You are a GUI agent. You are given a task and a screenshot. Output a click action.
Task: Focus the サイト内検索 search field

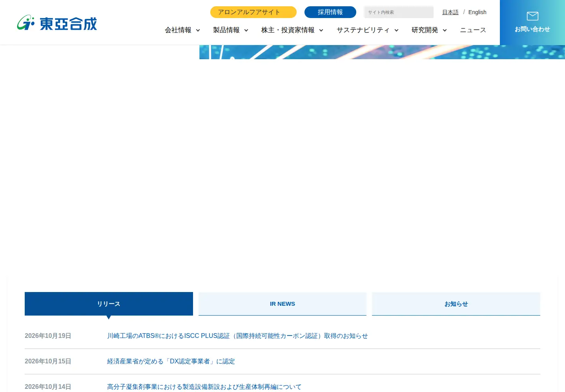pyautogui.click(x=399, y=12)
